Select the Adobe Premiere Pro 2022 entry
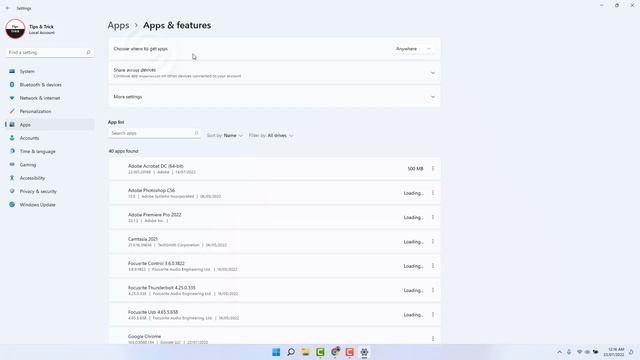The image size is (640, 360). point(274,217)
